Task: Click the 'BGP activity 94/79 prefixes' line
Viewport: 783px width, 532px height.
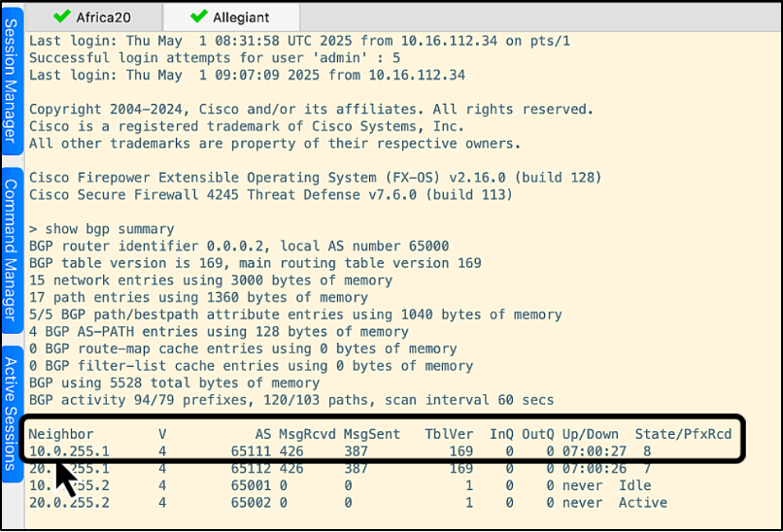Action: click(x=291, y=400)
